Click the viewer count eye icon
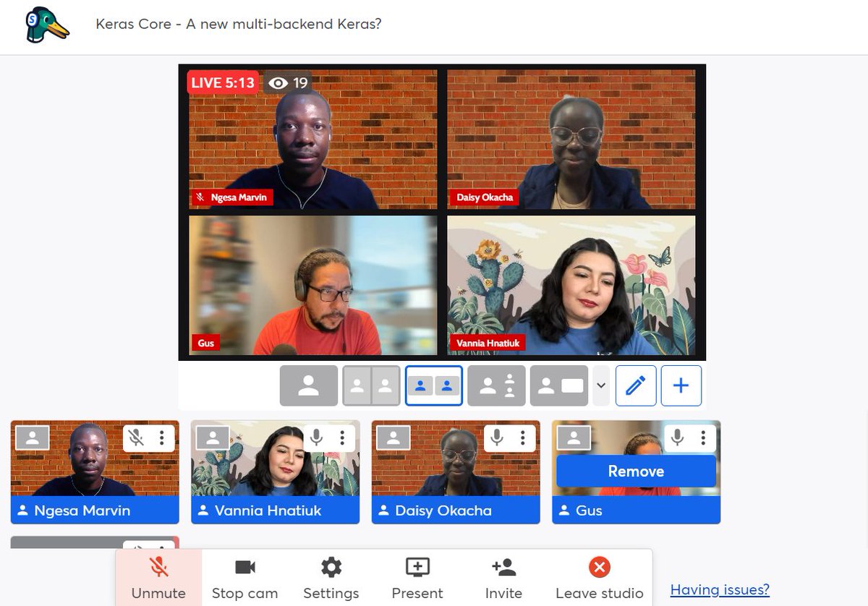This screenshot has width=868, height=606. click(278, 83)
